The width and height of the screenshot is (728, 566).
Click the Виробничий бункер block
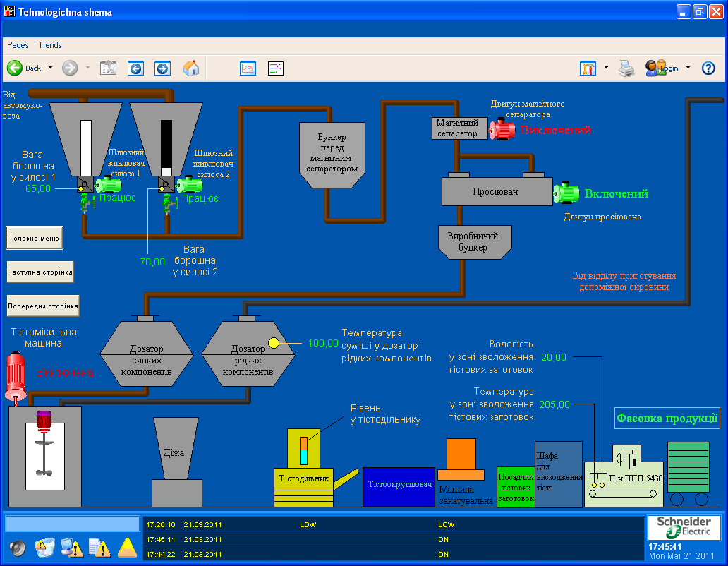click(x=475, y=242)
